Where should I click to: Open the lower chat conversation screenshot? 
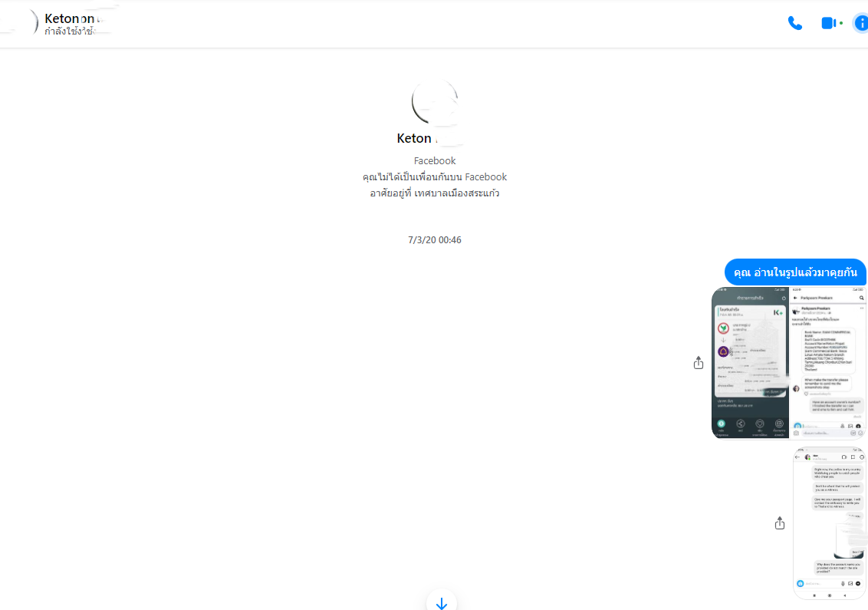tap(829, 523)
